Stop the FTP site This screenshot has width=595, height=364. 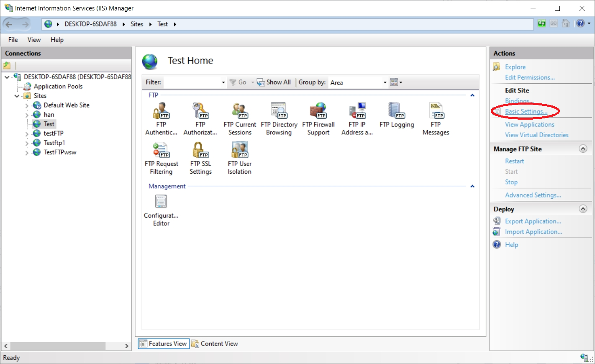pyautogui.click(x=511, y=182)
